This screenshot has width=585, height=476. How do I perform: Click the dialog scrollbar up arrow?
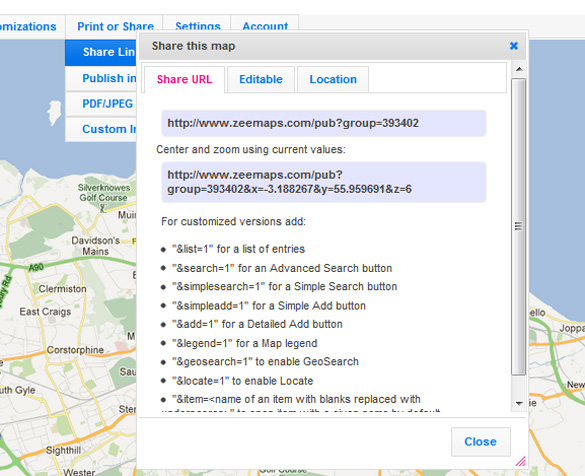(x=519, y=69)
